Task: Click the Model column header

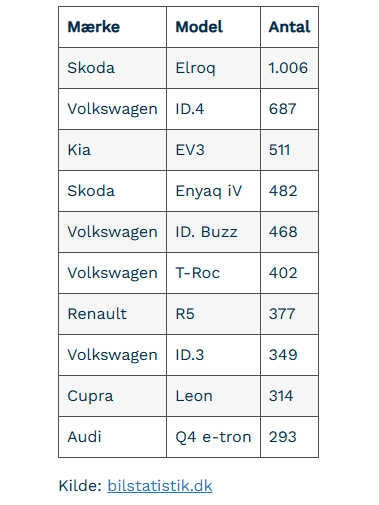Action: [x=213, y=27]
